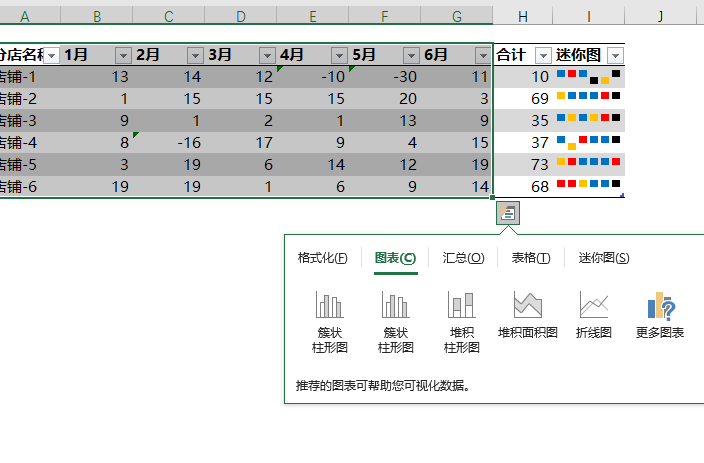The width and height of the screenshot is (704, 463).
Task: Click the sparkline in the 店铺-1 row
Action: pyautogui.click(x=589, y=77)
